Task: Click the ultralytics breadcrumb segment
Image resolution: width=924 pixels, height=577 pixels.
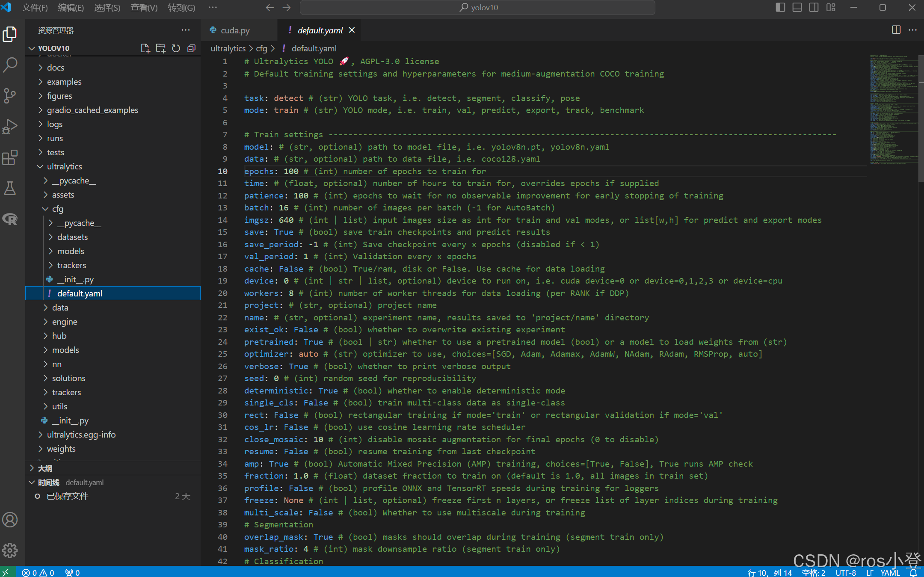Action: 228,48
